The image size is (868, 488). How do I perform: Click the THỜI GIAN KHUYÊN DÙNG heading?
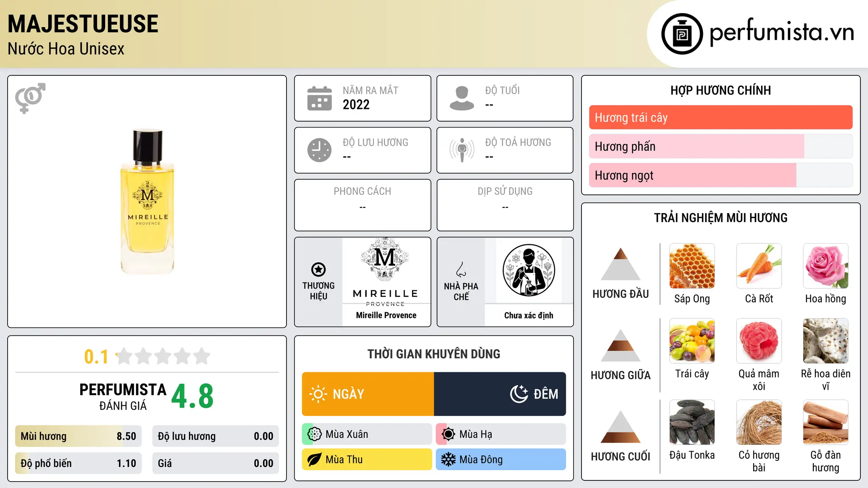tap(434, 354)
